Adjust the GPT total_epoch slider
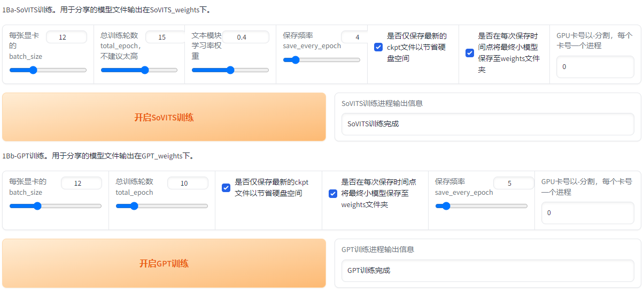This screenshot has width=644, height=290. coord(162,206)
